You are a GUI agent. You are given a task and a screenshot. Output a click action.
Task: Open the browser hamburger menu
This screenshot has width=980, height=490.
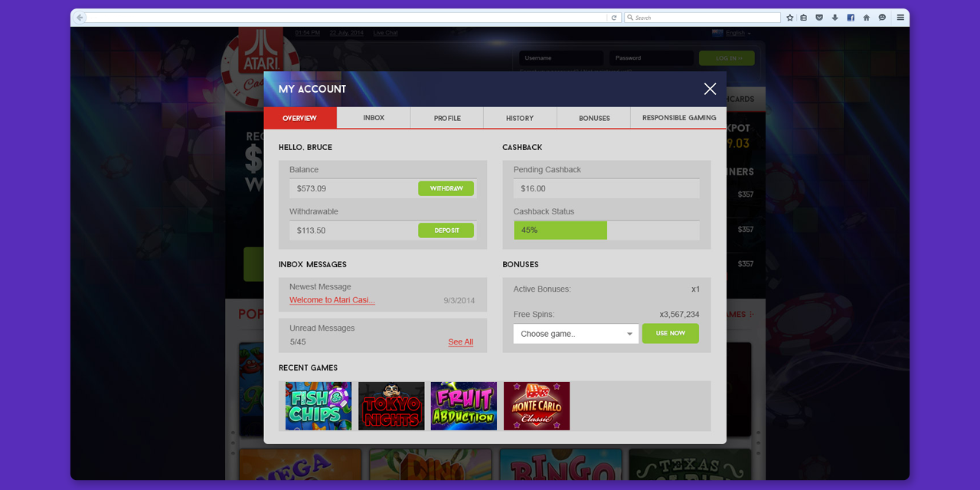[x=900, y=18]
